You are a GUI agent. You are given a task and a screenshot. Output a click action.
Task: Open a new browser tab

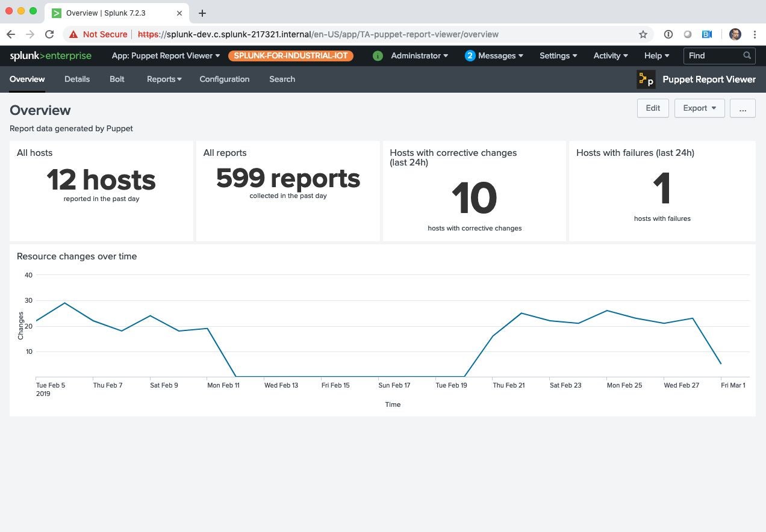(x=202, y=13)
